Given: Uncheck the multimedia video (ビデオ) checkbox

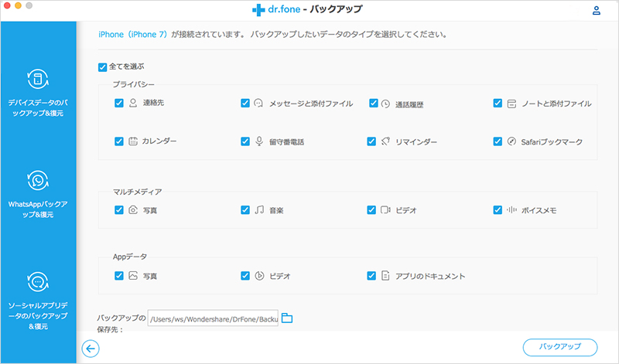Looking at the screenshot, I should point(371,209).
